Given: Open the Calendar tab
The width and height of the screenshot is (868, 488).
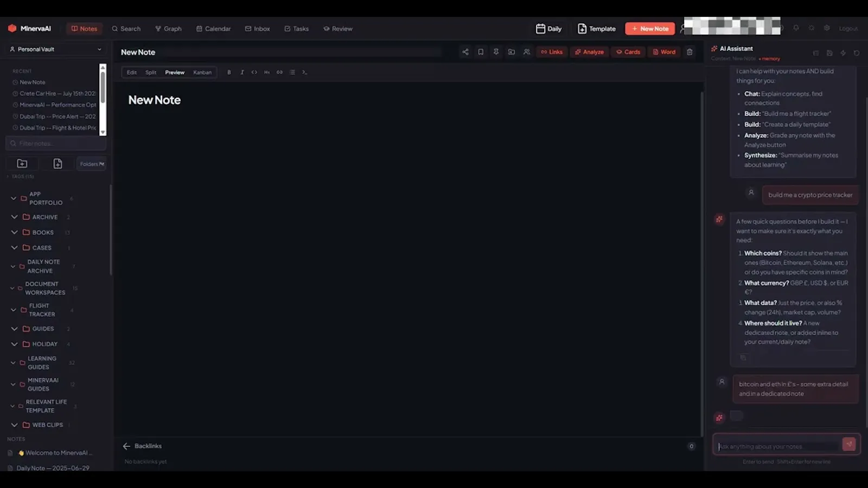Looking at the screenshot, I should point(213,29).
